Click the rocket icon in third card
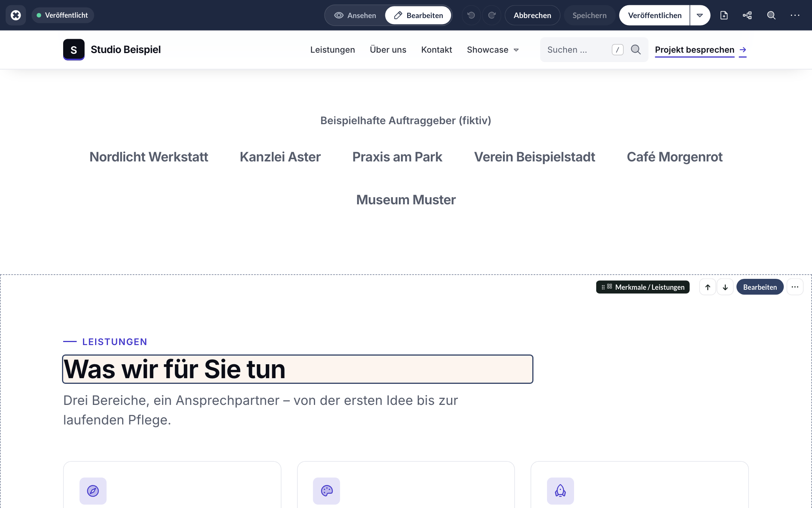 coord(560,491)
